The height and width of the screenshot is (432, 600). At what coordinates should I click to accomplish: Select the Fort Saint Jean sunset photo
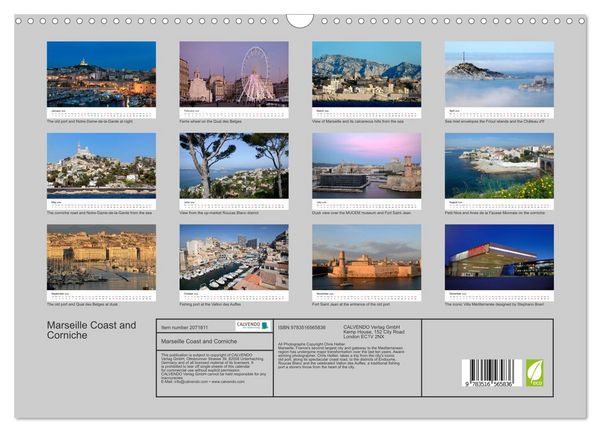(x=367, y=257)
